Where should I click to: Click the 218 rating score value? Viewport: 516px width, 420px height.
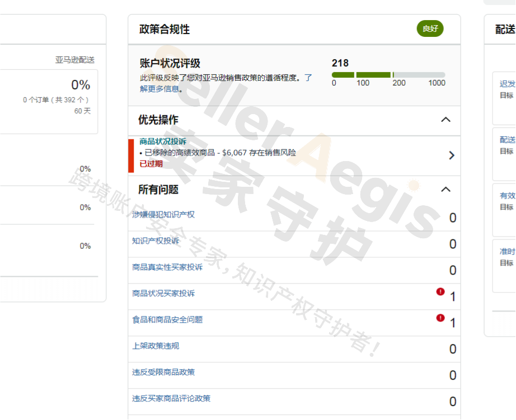(340, 63)
